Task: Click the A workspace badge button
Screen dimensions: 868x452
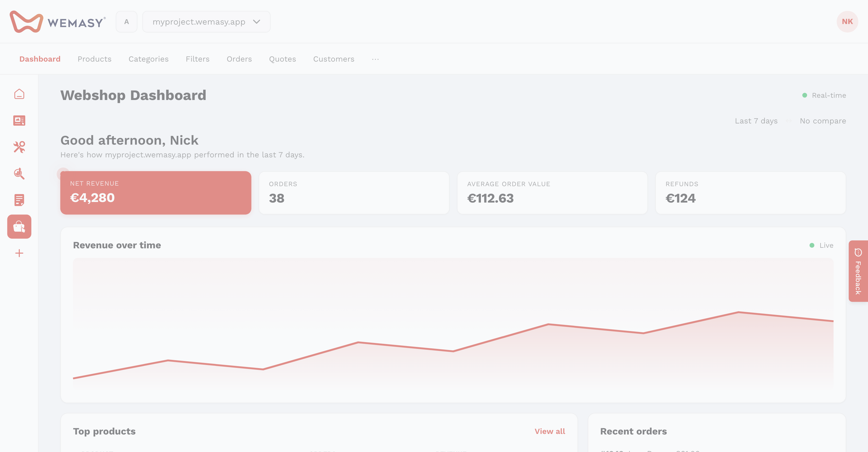Action: pos(126,22)
